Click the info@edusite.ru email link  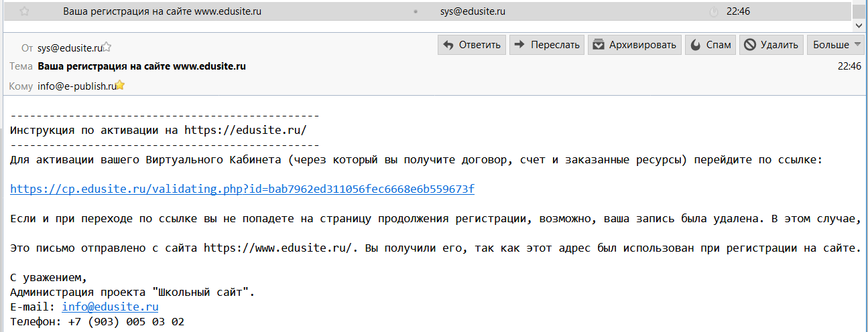tap(110, 307)
